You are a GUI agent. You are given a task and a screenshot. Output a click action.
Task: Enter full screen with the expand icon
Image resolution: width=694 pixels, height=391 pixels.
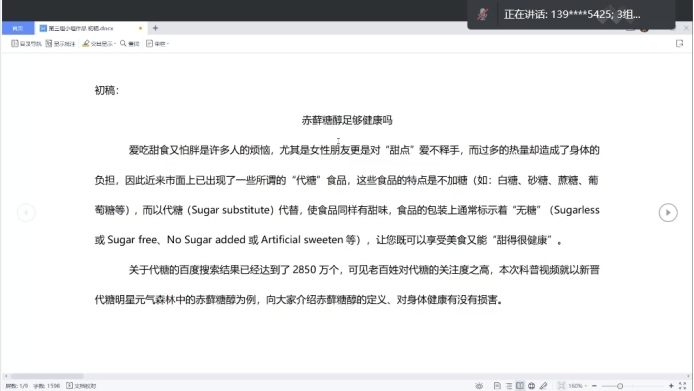coord(682,386)
